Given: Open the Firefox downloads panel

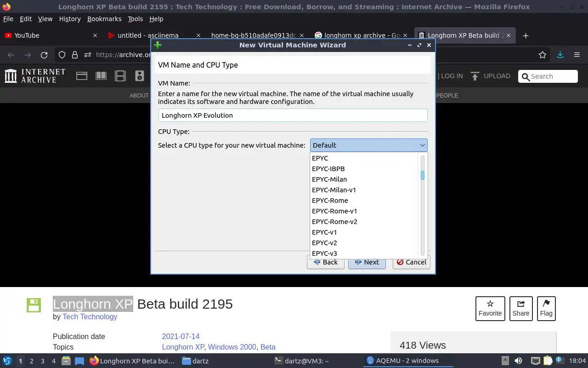Looking at the screenshot, I should coord(560,55).
